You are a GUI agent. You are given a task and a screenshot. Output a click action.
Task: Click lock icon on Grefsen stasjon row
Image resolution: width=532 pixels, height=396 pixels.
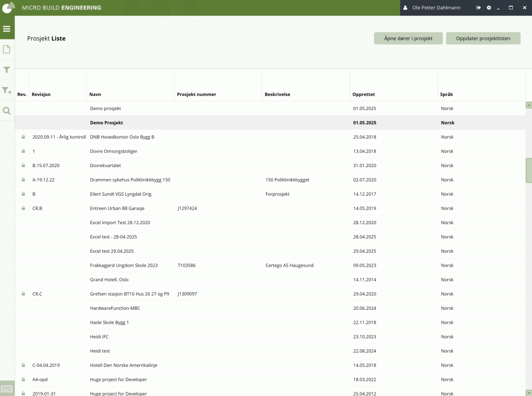pos(23,294)
